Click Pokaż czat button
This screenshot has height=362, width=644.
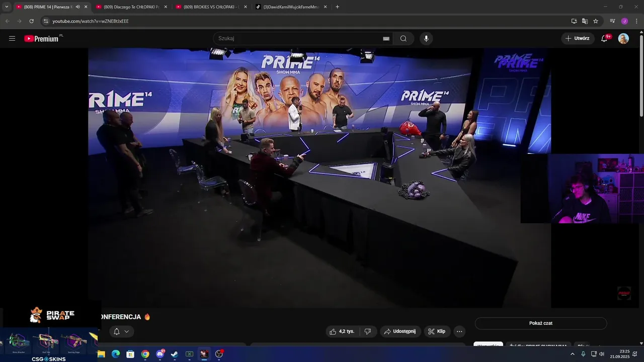click(541, 323)
